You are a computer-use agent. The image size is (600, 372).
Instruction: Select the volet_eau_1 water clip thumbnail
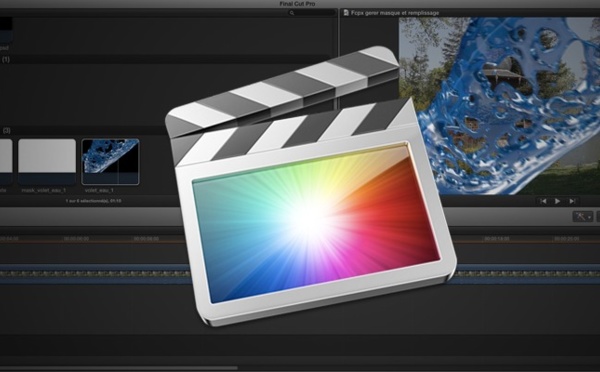(110, 162)
